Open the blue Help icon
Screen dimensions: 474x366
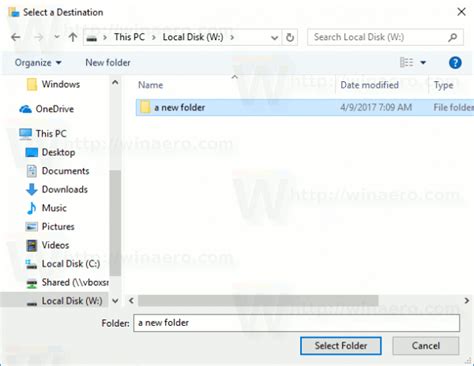[x=455, y=63]
